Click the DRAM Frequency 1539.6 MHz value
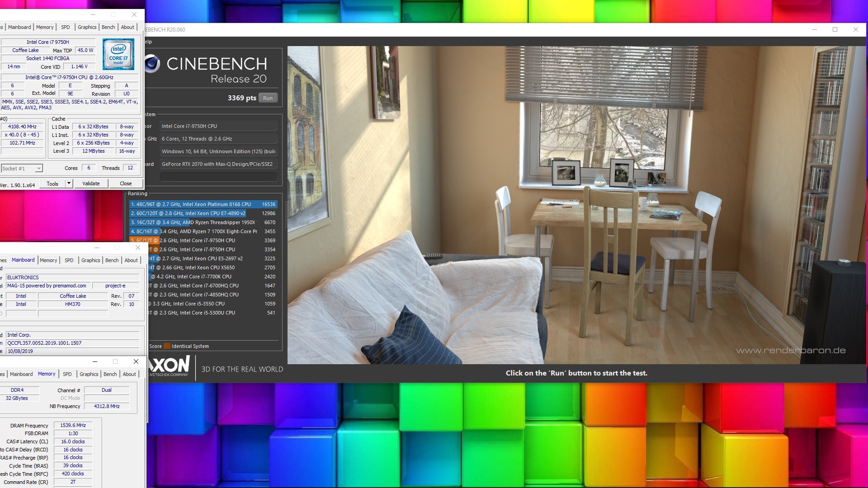This screenshot has width=868, height=488. click(73, 426)
